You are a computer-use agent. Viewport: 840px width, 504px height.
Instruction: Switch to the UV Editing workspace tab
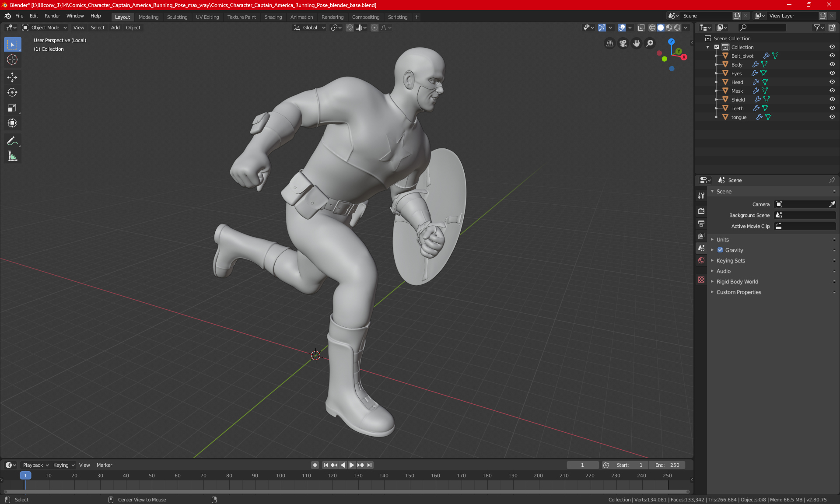(207, 17)
